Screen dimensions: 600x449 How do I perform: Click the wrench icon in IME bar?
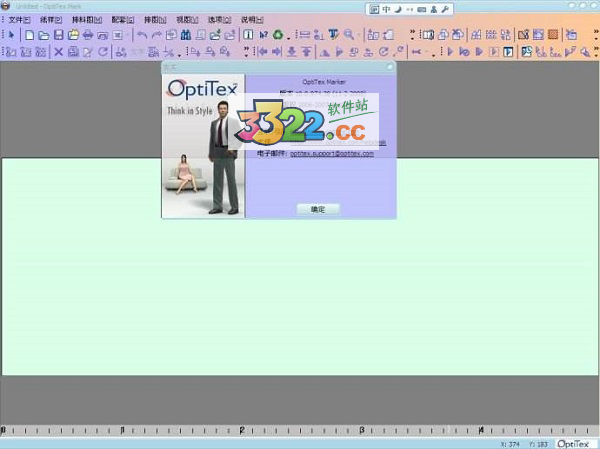(x=445, y=9)
